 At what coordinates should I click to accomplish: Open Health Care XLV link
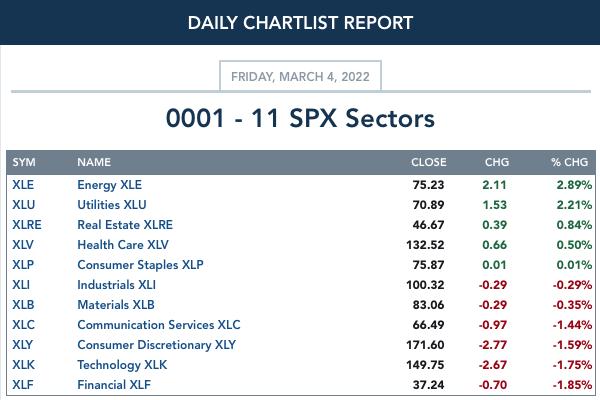pyautogui.click(x=123, y=245)
